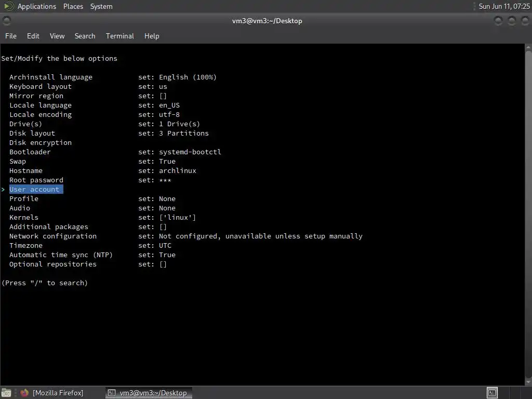The image size is (532, 399).
Task: Click the 1 Drive(s) value
Action: 179,124
